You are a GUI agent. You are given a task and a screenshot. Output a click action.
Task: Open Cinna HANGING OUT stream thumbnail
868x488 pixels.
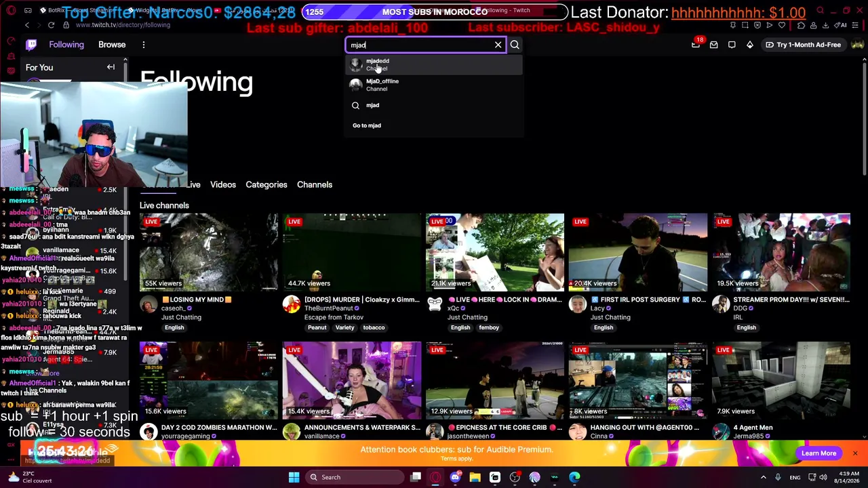(x=638, y=380)
